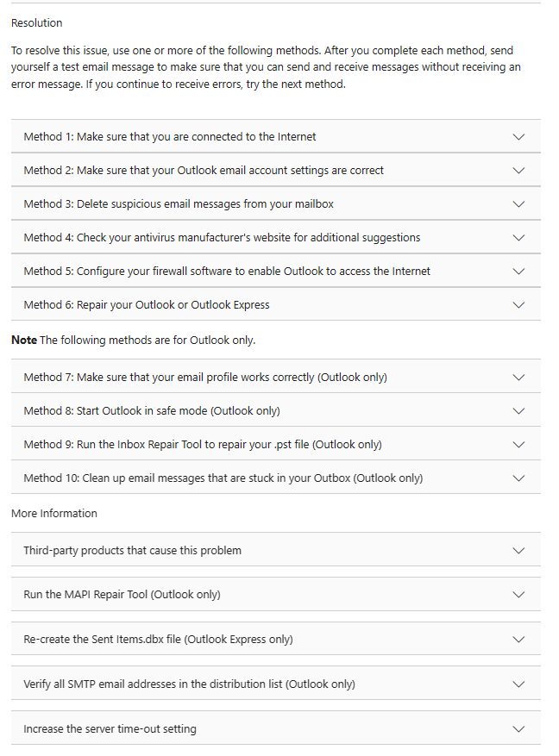
Task: Expand Method 1 about the Internet connection
Action: pos(276,136)
